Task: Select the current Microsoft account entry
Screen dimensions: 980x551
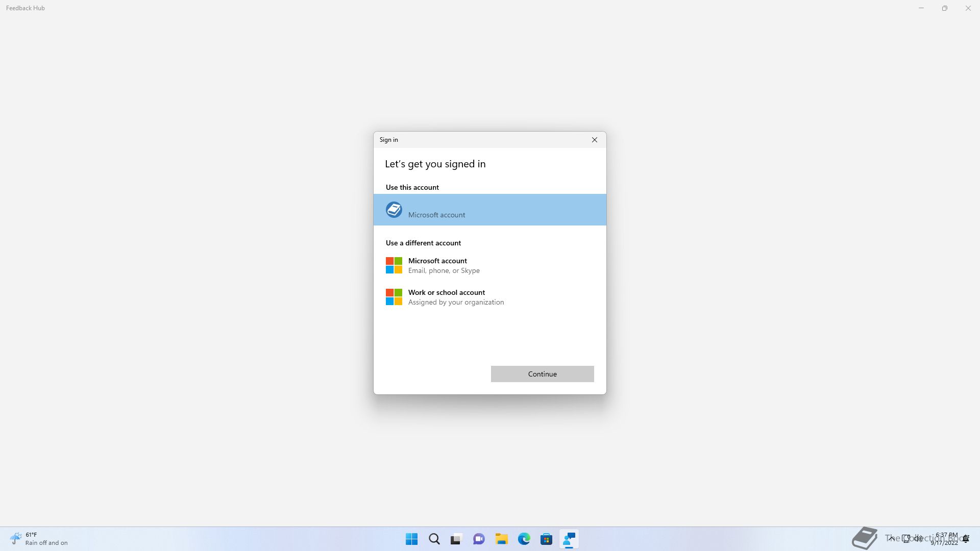Action: [489, 210]
